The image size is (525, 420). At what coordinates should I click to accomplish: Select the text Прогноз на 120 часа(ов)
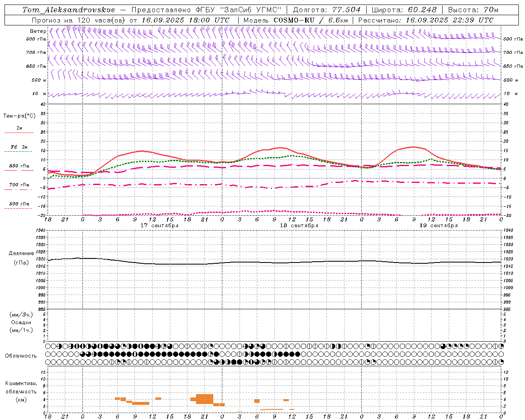pyautogui.click(x=79, y=20)
